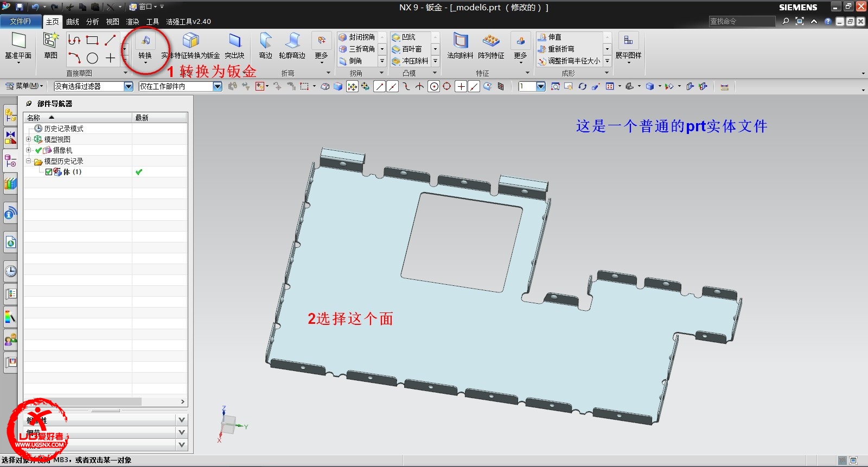This screenshot has width=868, height=467.
Task: Toggle the snap midpoint option
Action: (393, 86)
